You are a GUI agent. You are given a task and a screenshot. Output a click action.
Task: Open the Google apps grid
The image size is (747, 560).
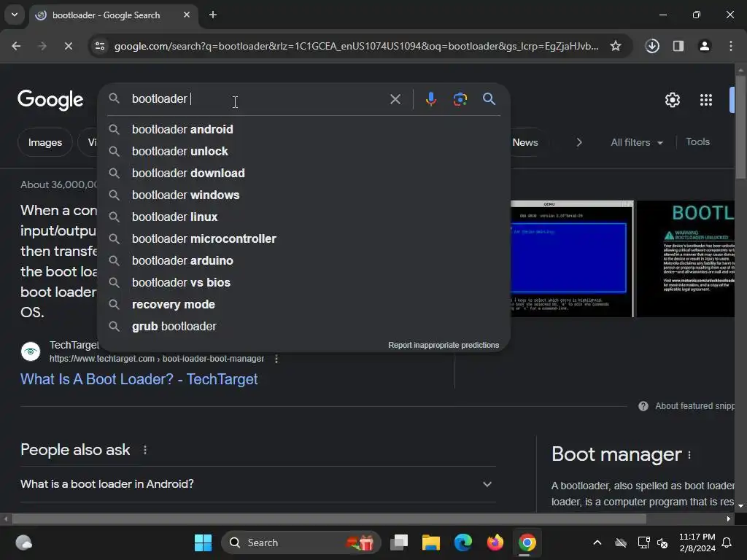[706, 100]
